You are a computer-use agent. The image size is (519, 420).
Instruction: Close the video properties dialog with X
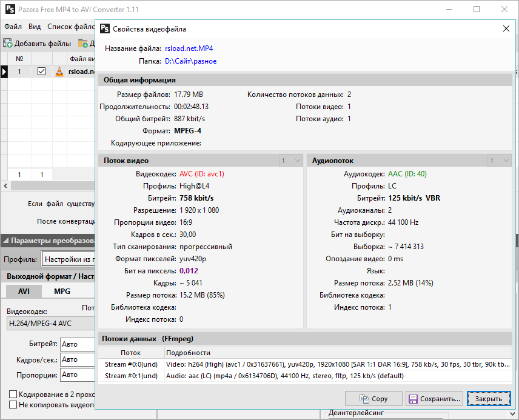tap(506, 28)
